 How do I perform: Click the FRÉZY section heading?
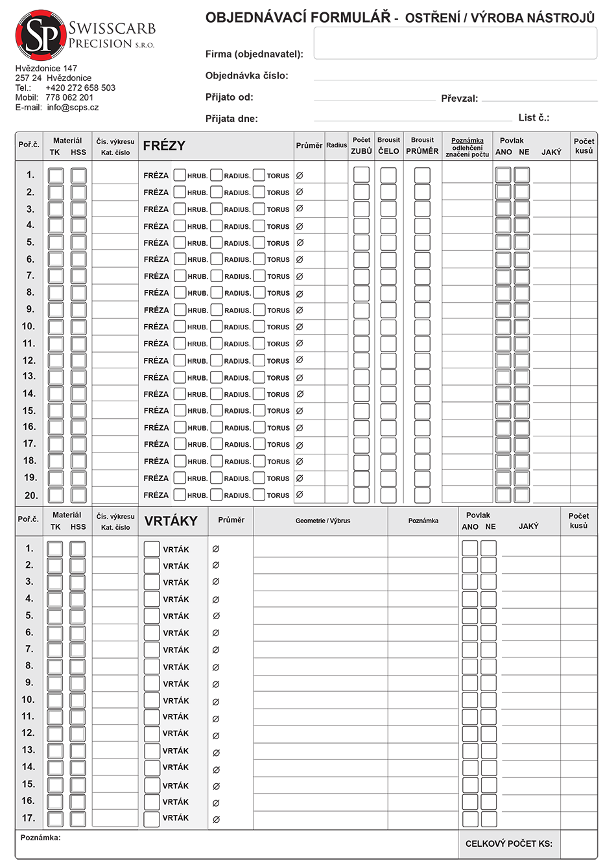(164, 146)
